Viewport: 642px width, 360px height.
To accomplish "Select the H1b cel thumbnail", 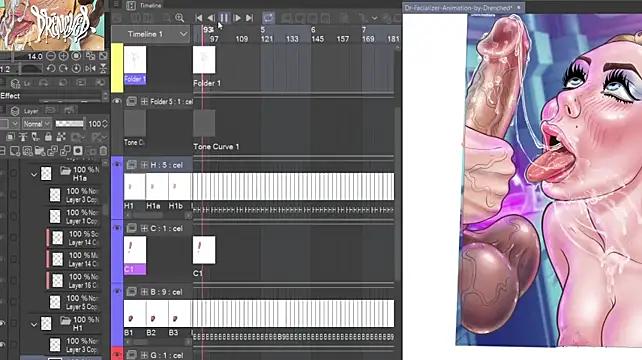I will point(179,186).
